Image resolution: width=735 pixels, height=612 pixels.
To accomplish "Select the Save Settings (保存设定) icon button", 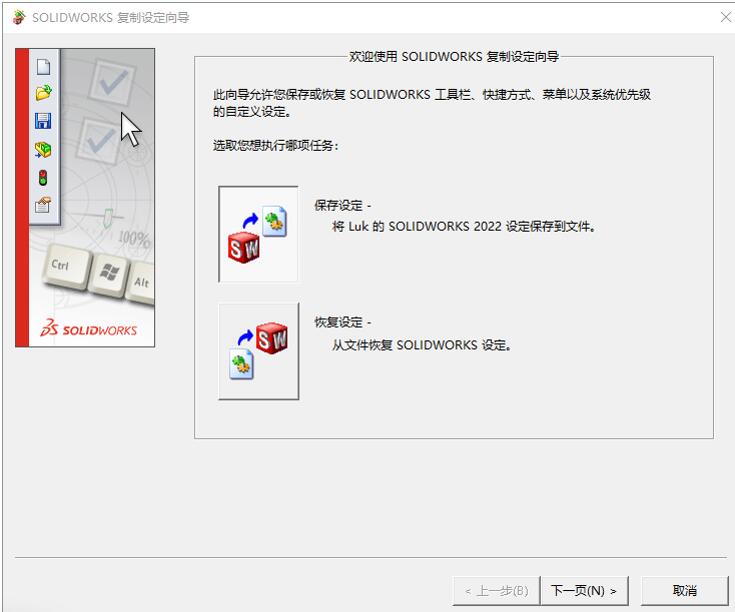I will click(x=258, y=234).
